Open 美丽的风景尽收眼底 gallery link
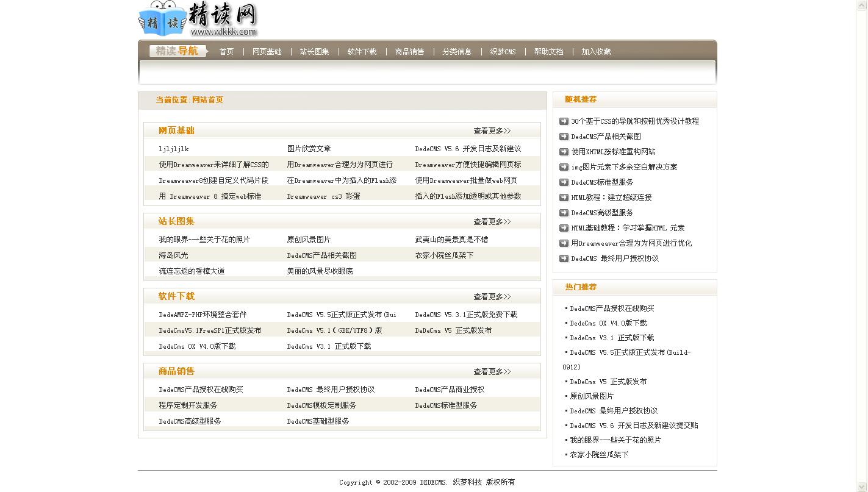 tap(320, 271)
